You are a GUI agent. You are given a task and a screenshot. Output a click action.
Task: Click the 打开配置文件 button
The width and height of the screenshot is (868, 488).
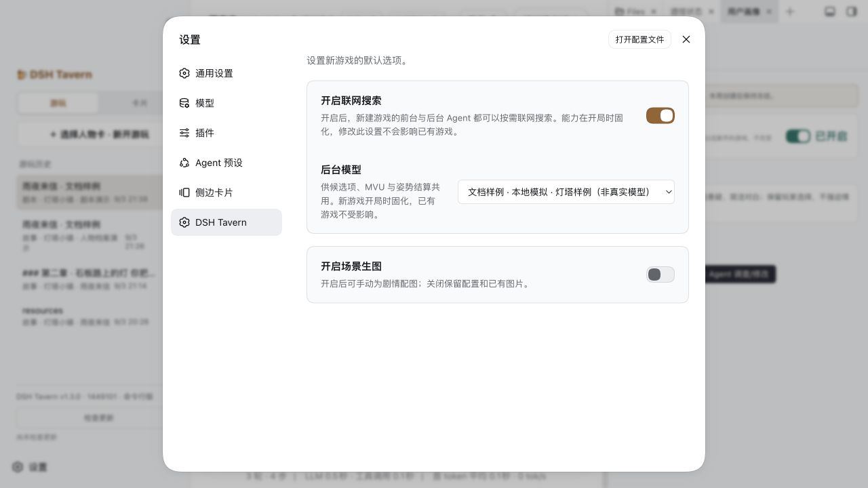(x=639, y=39)
